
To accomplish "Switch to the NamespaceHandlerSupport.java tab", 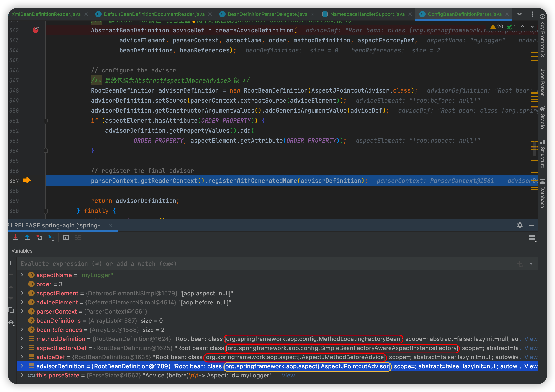I will tap(367, 14).
